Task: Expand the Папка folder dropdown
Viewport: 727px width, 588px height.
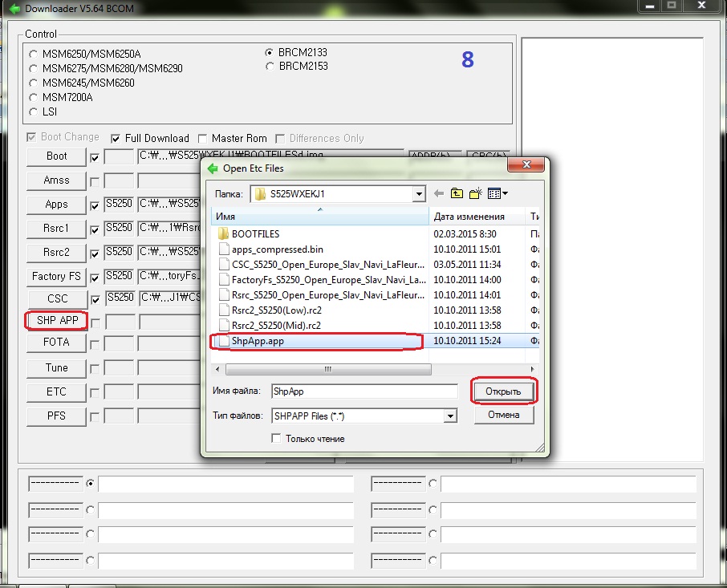Action: 419,193
